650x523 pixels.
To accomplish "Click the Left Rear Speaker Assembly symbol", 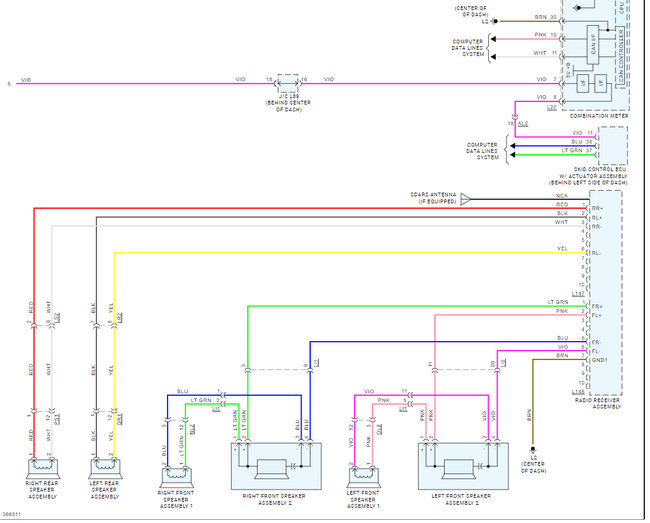I will 105,468.
